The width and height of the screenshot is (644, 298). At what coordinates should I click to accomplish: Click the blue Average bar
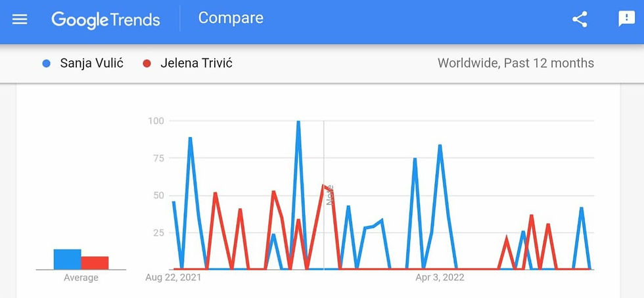pos(67,259)
